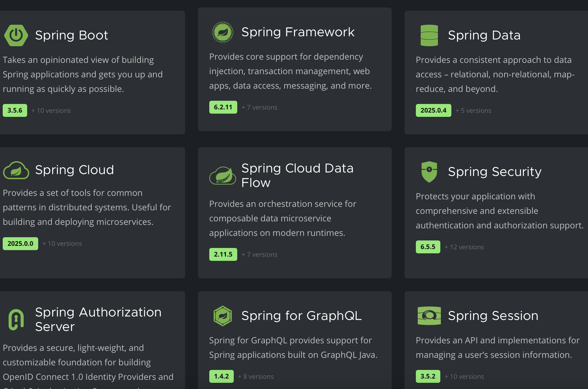Open the Spring for GraphQL heading link
This screenshot has height=389, width=588.
coord(302,316)
